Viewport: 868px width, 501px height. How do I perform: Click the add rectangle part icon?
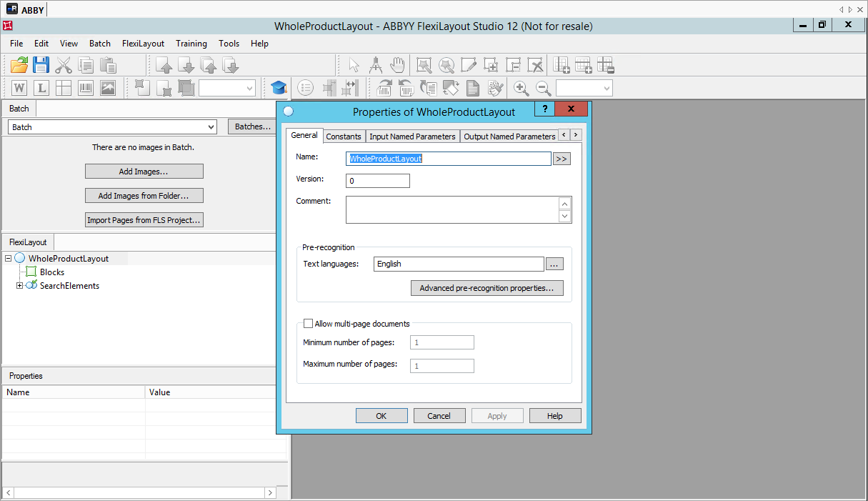pos(491,66)
